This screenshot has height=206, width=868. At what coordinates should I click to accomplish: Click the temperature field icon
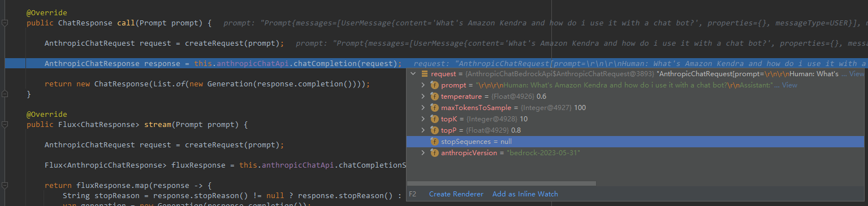434,97
